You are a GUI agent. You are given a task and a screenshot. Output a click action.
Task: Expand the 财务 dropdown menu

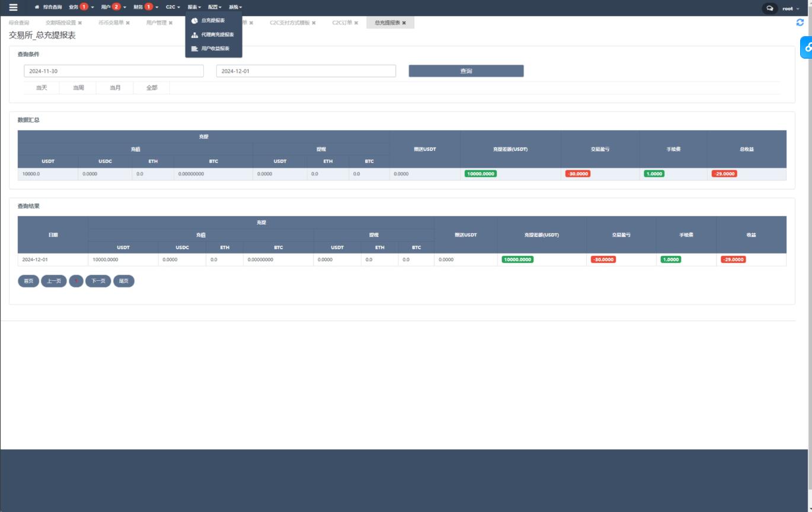point(146,7)
